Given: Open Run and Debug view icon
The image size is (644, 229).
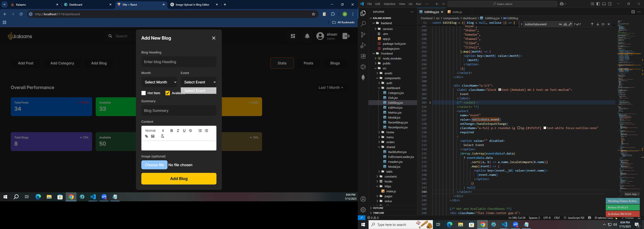Looking at the screenshot, I should pos(363,45).
